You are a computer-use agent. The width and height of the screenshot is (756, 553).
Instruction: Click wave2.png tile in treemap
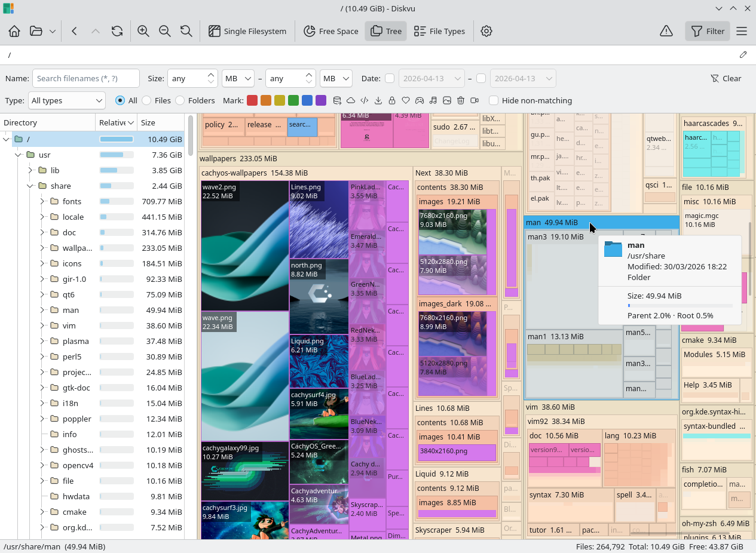245,245
